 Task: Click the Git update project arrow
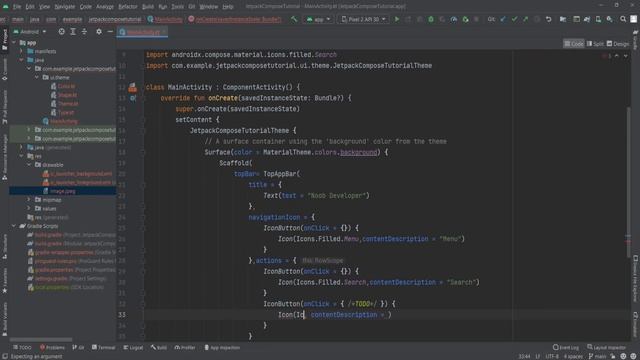click(x=503, y=19)
